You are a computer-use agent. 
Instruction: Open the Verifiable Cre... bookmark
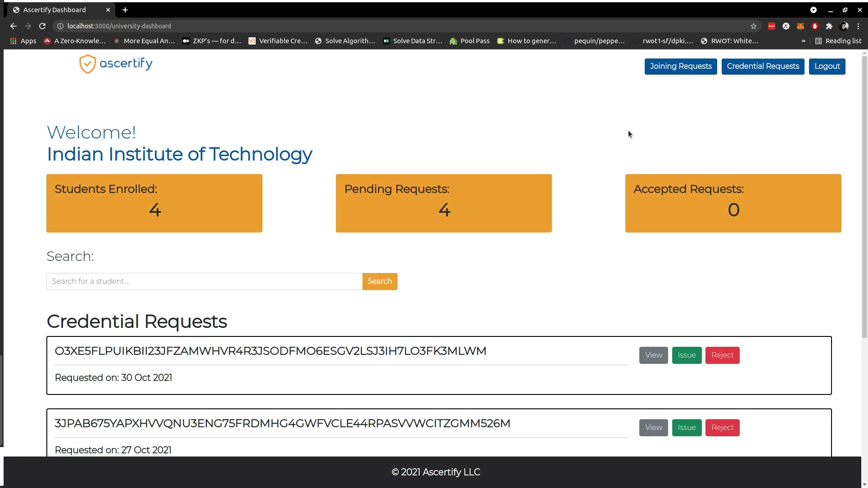[278, 41]
